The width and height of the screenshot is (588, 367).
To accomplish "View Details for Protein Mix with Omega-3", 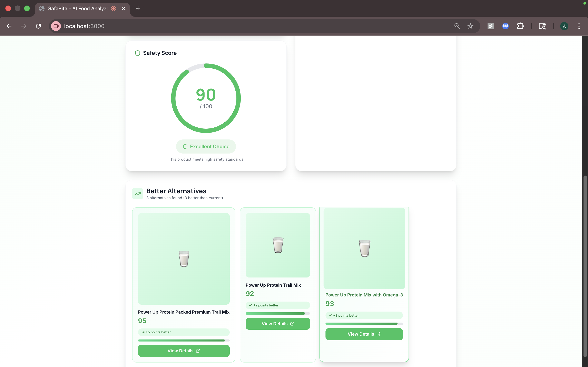I will pyautogui.click(x=364, y=334).
